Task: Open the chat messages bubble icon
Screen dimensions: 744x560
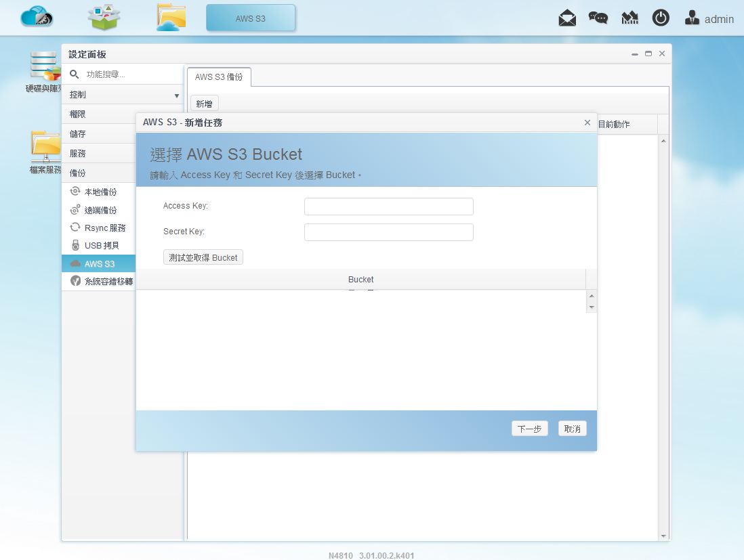Action: point(598,18)
